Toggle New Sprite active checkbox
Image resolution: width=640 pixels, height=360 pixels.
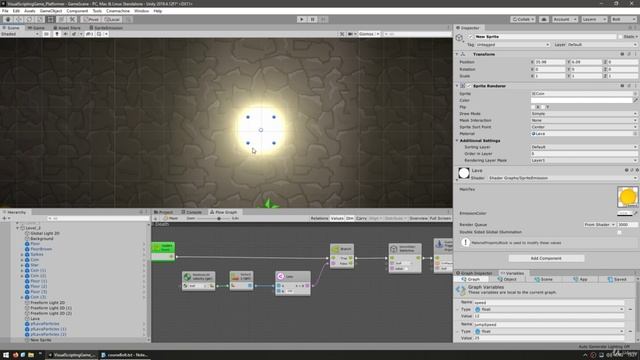[471, 37]
